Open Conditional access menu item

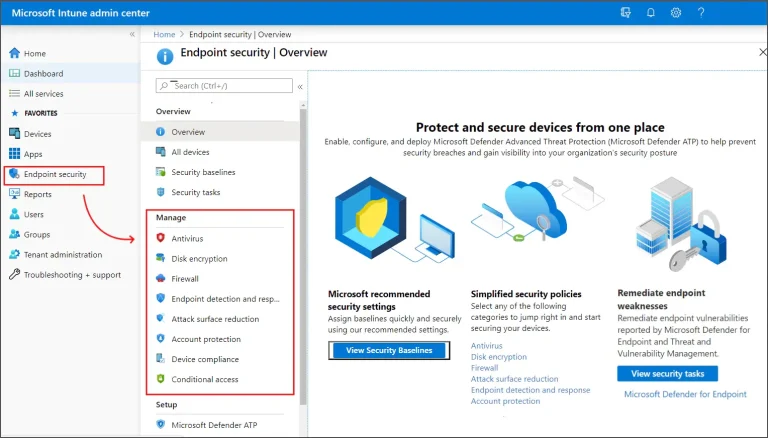205,379
